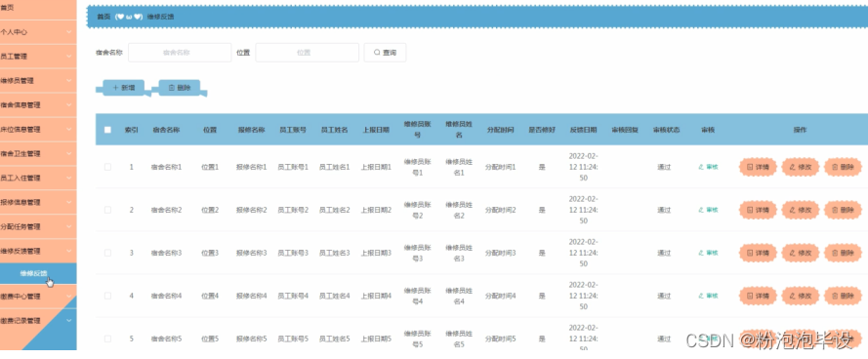This screenshot has height=359, width=868.
Task: Click 修改 for row 宿舍名称4
Action: click(x=801, y=296)
